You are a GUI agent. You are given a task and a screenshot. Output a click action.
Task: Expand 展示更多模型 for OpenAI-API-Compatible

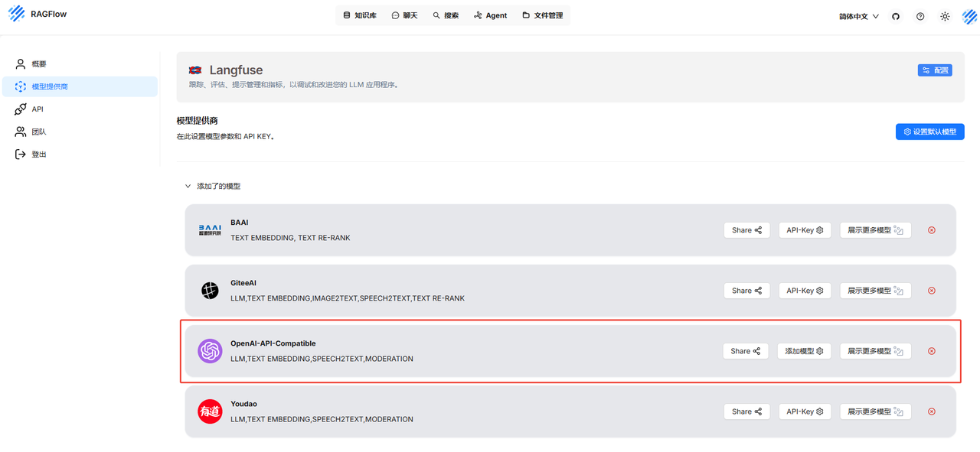(x=875, y=351)
